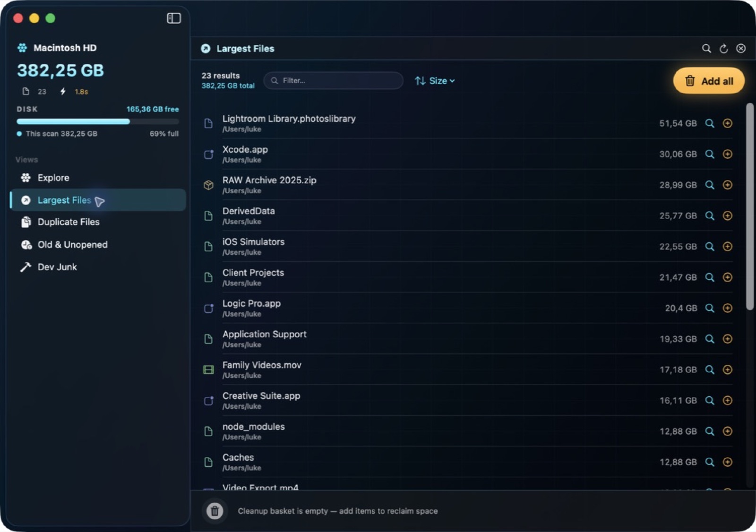Add Lightroom Library.photoslibrary to cleanup basket
The image size is (756, 532).
click(x=728, y=123)
